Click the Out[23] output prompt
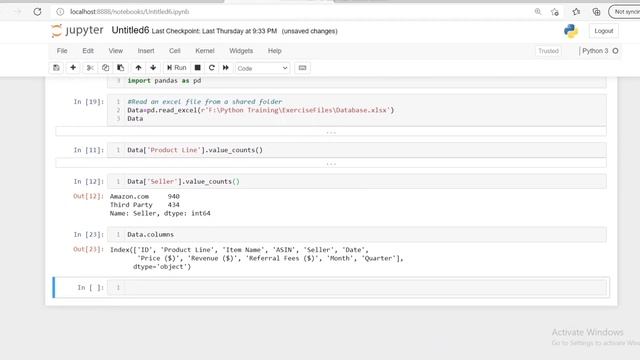This screenshot has width=640, height=360. click(89, 249)
